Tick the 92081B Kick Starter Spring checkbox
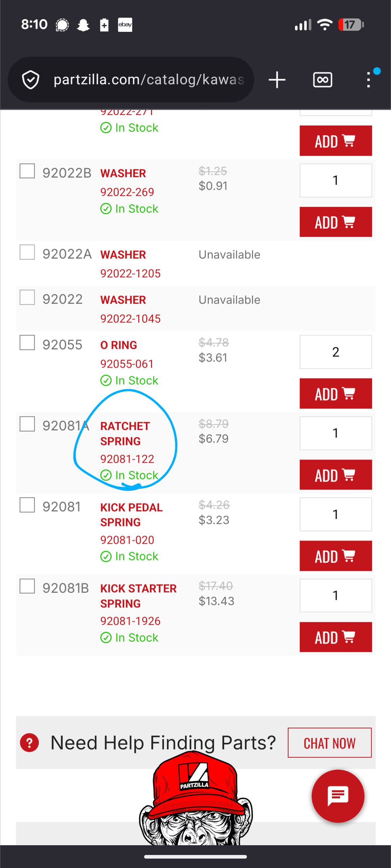Screen dimensions: 391x868 coord(27,586)
